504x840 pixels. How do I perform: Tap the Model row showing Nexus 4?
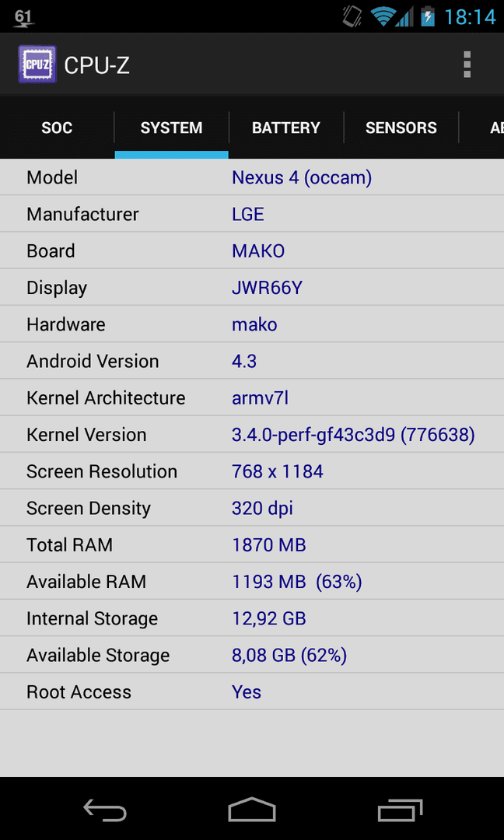click(252, 177)
